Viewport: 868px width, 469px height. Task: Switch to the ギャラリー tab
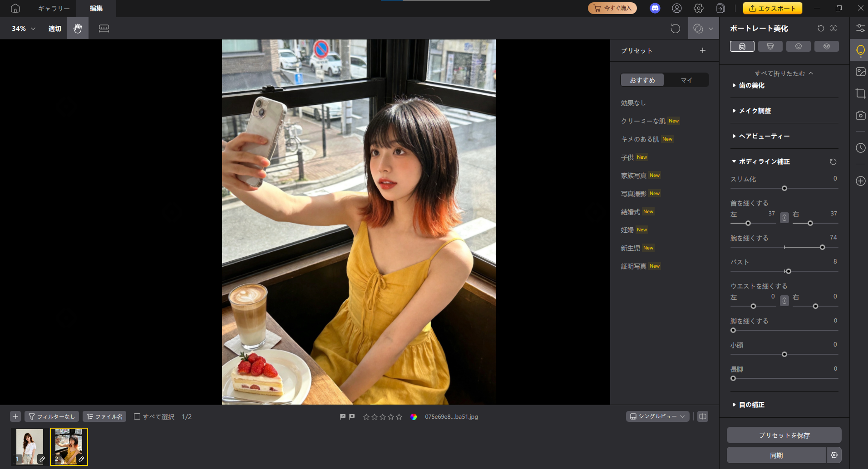point(54,8)
